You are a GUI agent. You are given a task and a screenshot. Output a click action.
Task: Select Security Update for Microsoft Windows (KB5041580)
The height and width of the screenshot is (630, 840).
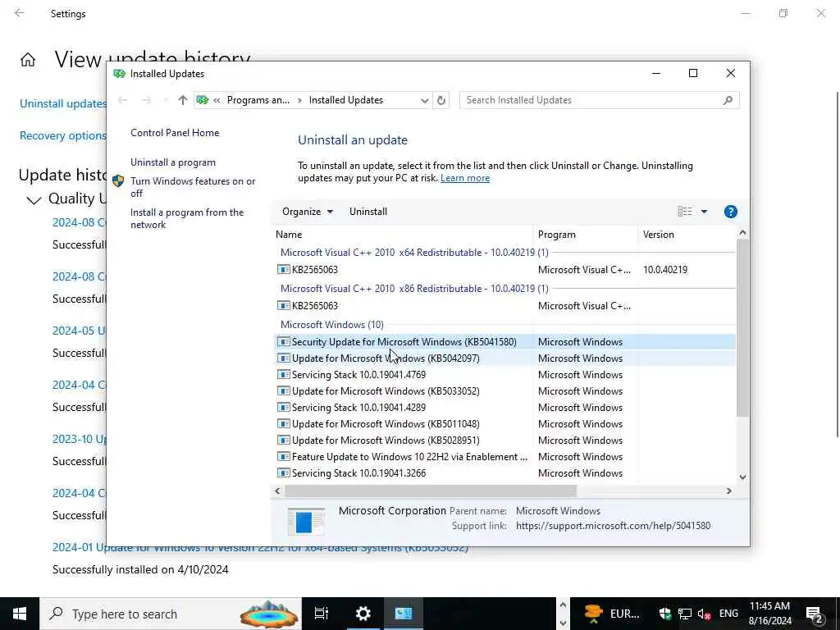[x=505, y=342]
